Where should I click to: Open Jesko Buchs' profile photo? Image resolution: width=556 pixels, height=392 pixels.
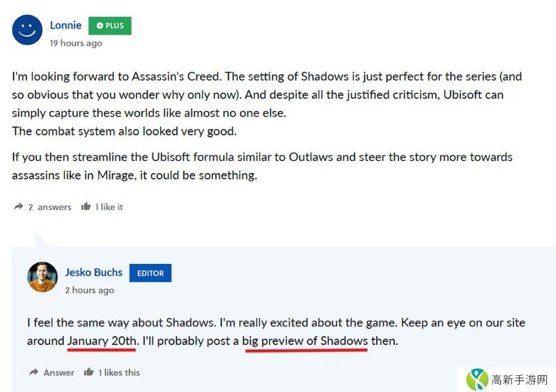[x=43, y=277]
